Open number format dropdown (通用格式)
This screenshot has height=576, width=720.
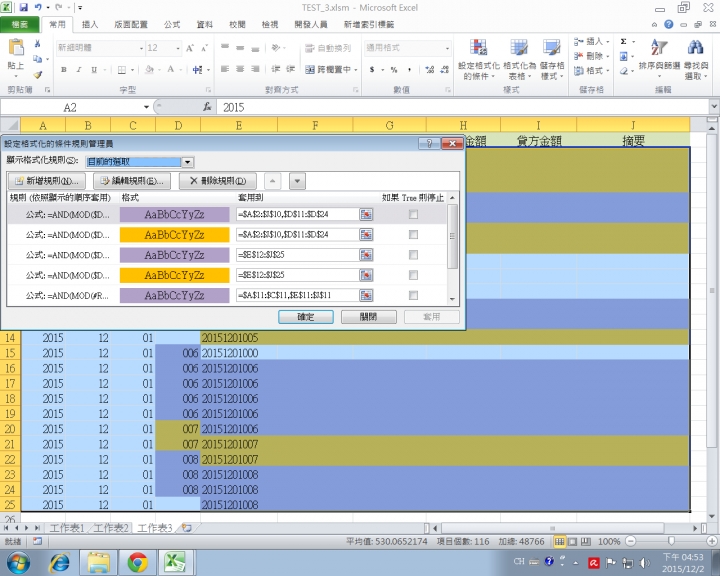[x=447, y=48]
